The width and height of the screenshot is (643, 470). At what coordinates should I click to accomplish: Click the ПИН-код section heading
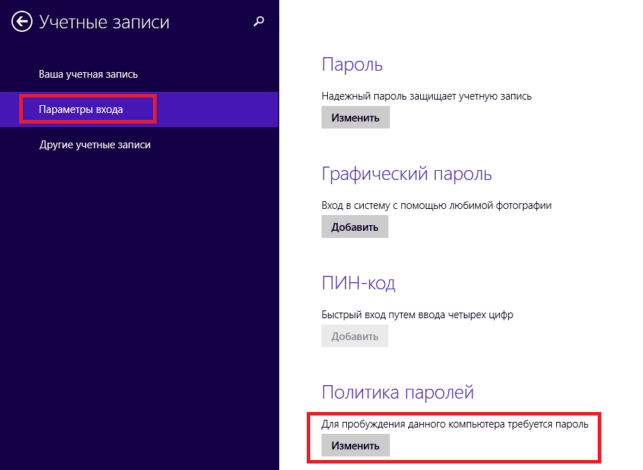358,283
